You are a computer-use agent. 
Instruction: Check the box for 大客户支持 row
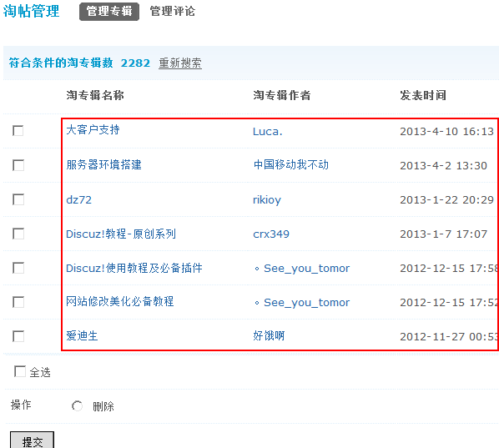coord(18,130)
